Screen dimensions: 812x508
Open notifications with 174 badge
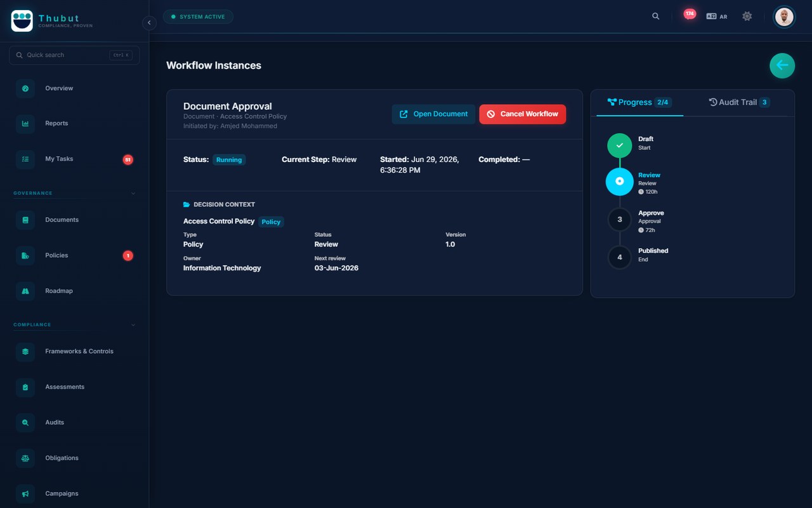click(690, 14)
